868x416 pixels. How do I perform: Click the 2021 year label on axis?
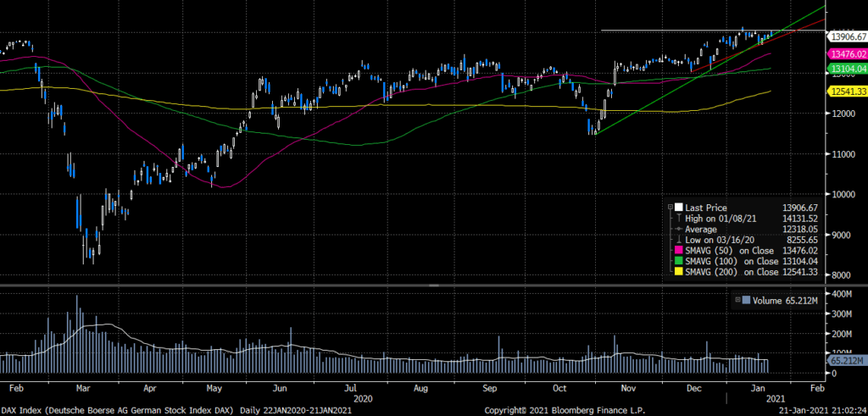775,398
